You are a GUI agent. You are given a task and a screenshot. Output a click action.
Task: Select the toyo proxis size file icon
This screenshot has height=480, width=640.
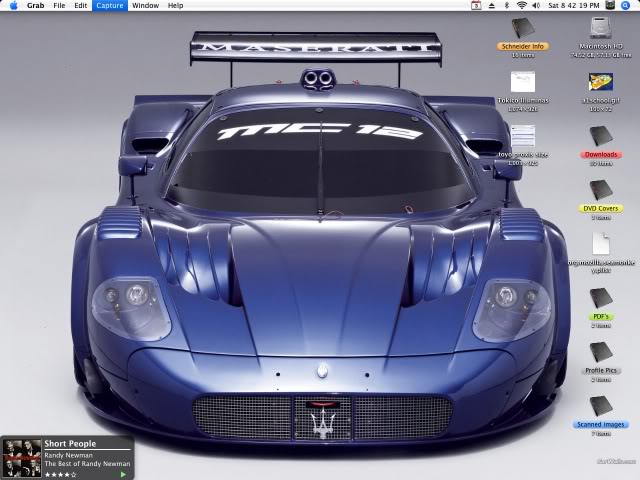coord(523,136)
